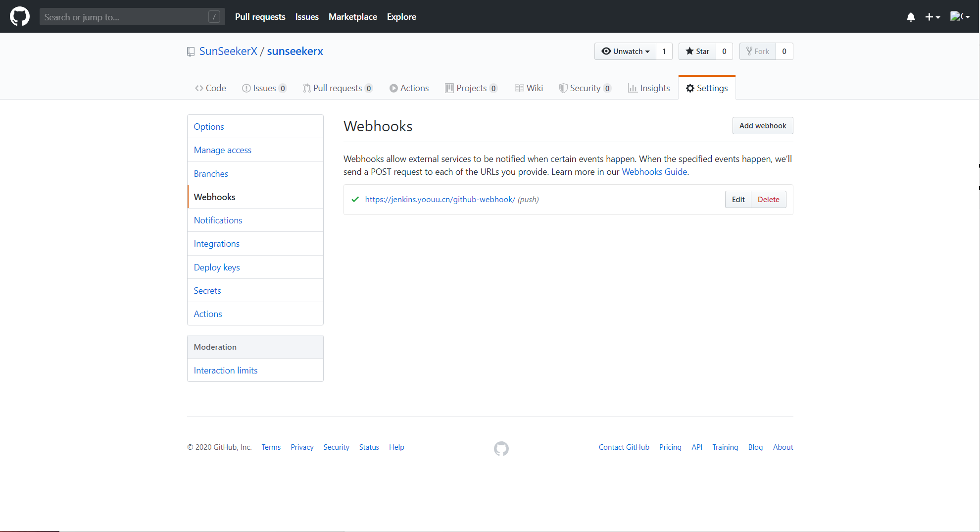Screen dimensions: 980x532
Task: Expand the Unwatch dropdown
Action: tap(625, 52)
